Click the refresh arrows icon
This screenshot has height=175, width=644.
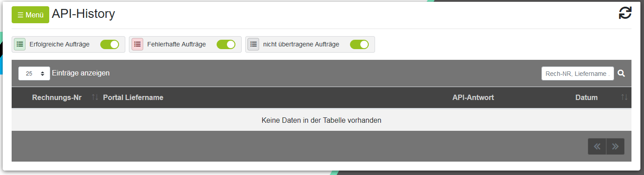point(625,13)
